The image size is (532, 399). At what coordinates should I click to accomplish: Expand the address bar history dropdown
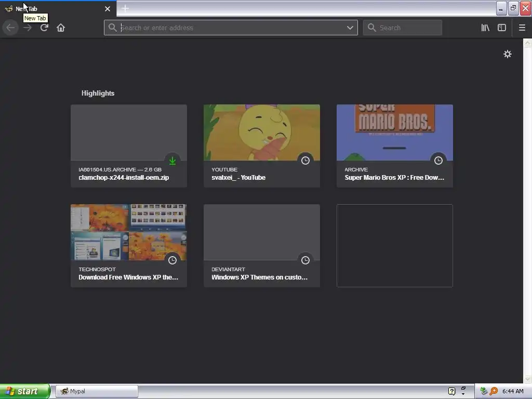coord(350,28)
